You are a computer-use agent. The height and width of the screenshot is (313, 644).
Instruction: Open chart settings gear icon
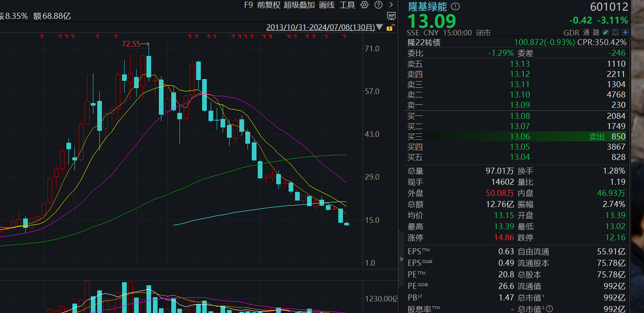coord(364,5)
